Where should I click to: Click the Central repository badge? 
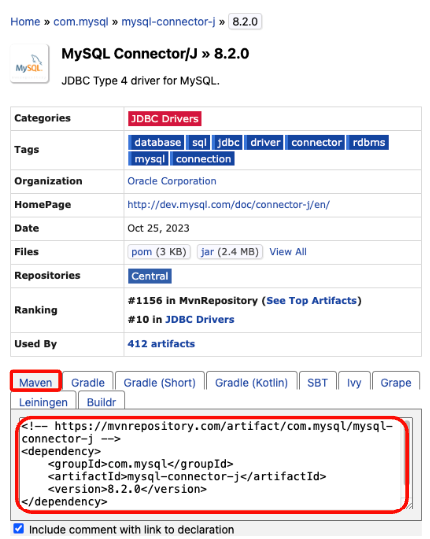pos(150,276)
